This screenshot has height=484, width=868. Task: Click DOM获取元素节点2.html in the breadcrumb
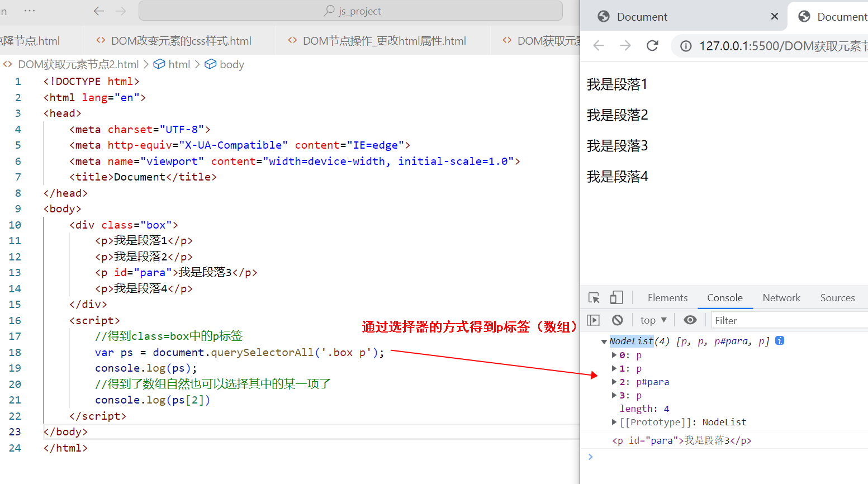(78, 64)
